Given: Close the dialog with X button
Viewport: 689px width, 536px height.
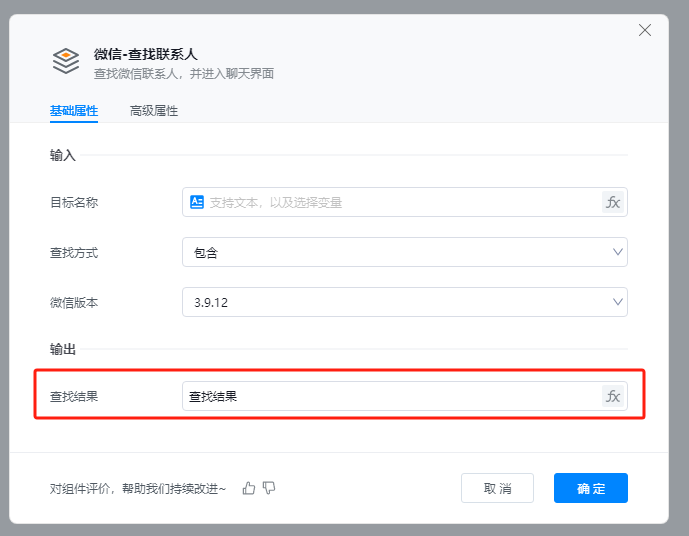Looking at the screenshot, I should (645, 30).
